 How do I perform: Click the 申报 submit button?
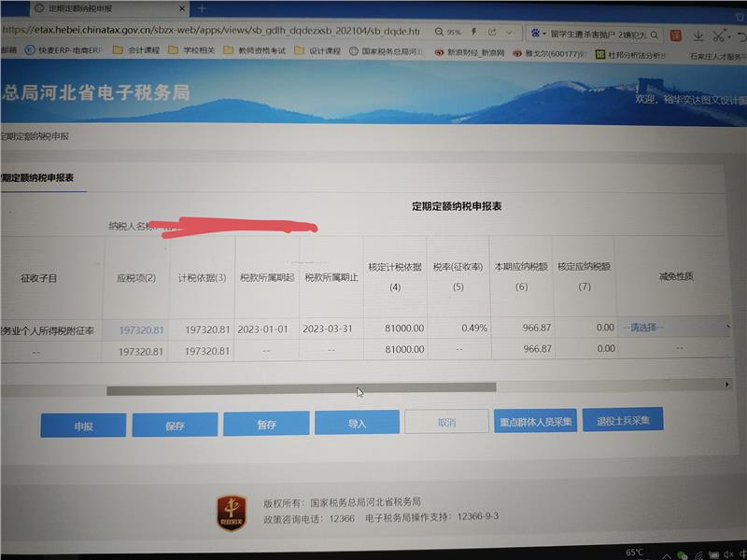click(x=83, y=426)
